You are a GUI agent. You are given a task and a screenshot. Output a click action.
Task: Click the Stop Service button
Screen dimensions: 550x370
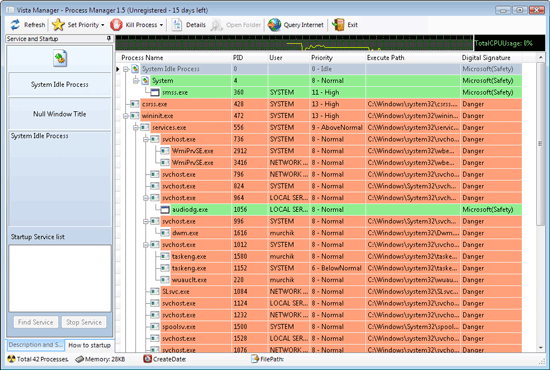(x=84, y=322)
